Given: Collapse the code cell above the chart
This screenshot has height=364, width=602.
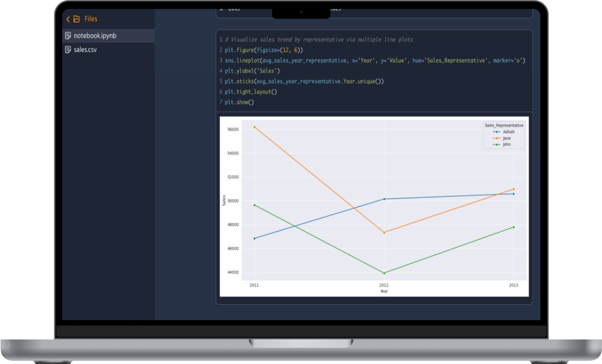Looking at the screenshot, I should pos(373,70).
